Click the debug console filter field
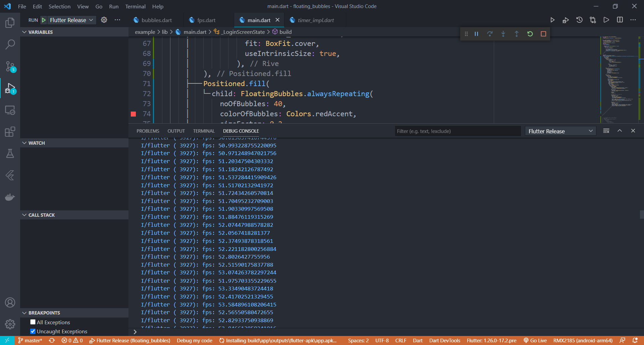The width and height of the screenshot is (644, 345). pyautogui.click(x=458, y=131)
